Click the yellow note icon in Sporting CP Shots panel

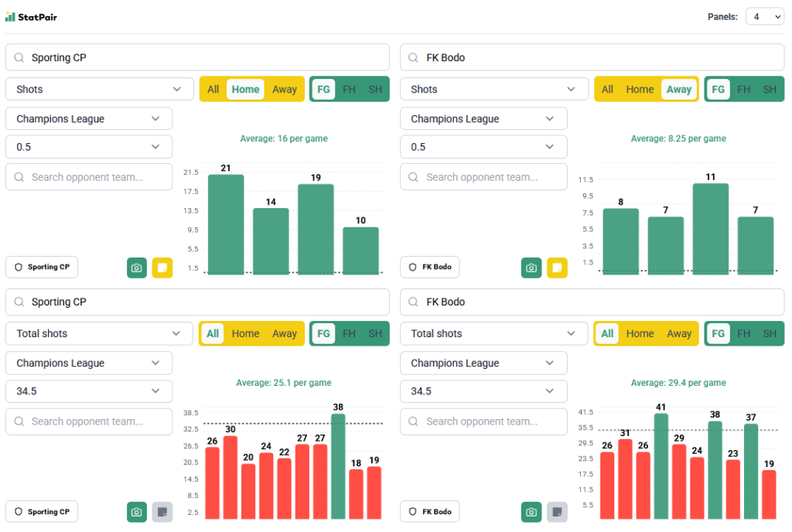(162, 268)
